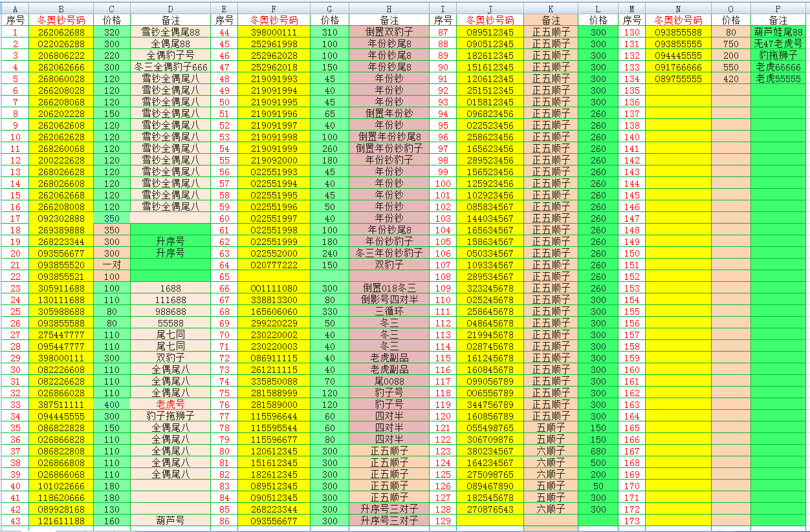
Task: Select column header P
Action: pos(778,9)
